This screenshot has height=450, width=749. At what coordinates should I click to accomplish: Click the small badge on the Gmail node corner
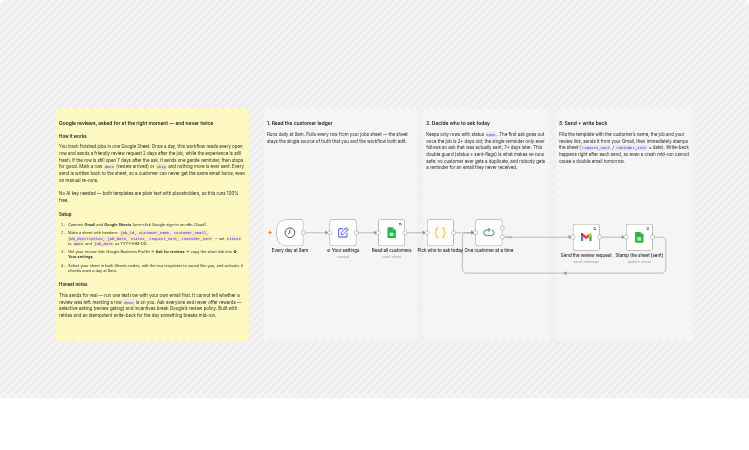tap(595, 229)
